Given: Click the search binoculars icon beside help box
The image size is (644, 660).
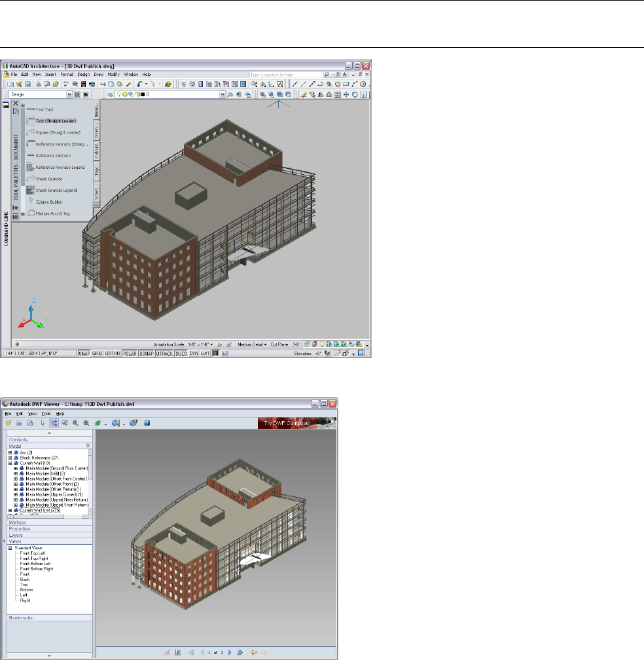Looking at the screenshot, I should pyautogui.click(x=327, y=75).
